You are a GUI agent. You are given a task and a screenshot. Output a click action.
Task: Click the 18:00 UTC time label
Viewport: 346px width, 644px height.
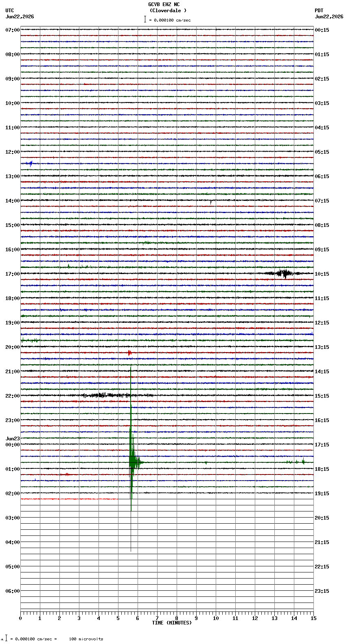click(13, 298)
